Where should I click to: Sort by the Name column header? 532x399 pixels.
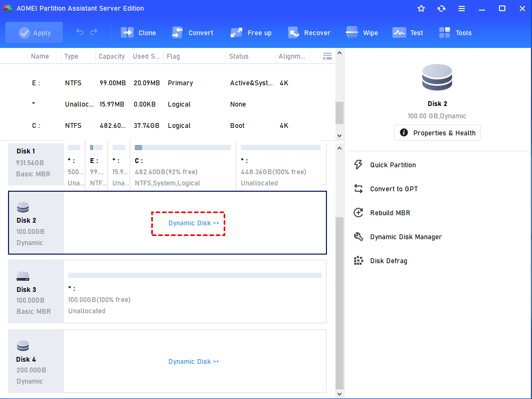click(x=40, y=56)
